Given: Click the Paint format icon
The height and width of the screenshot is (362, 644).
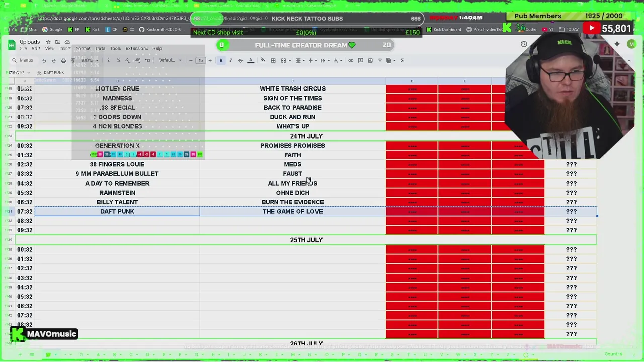Looking at the screenshot, I should tap(73, 60).
